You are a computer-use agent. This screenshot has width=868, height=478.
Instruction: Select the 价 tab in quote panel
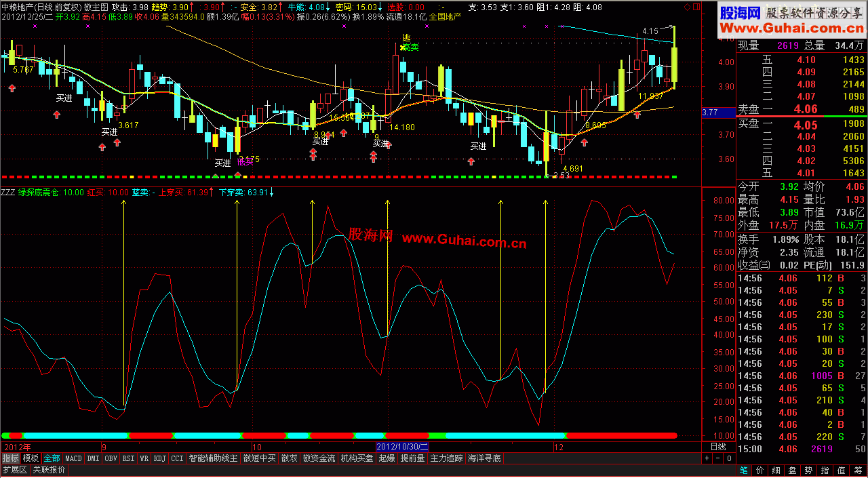point(759,470)
